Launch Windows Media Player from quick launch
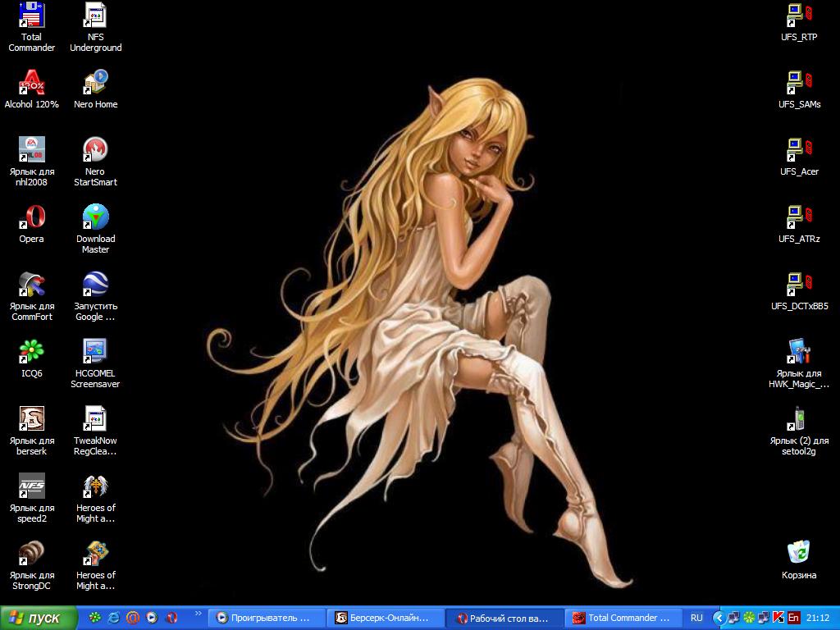Image resolution: width=840 pixels, height=630 pixels. click(152, 618)
